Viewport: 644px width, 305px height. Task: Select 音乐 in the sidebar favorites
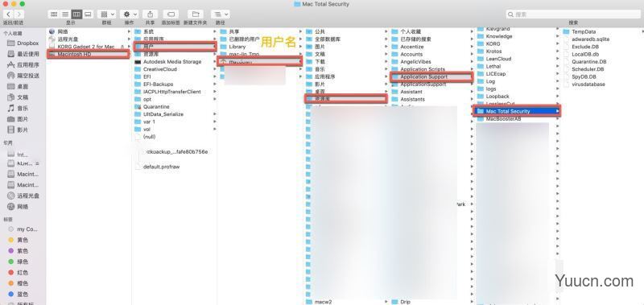pyautogui.click(x=19, y=109)
